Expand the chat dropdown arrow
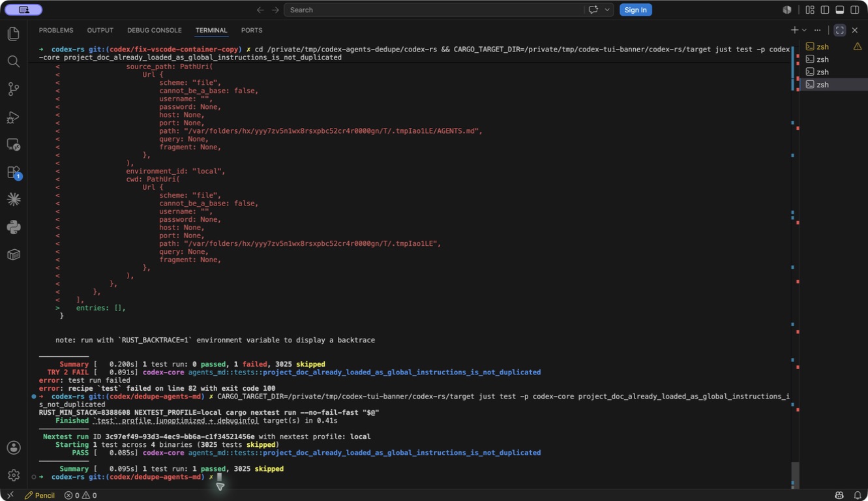The width and height of the screenshot is (868, 501). click(x=607, y=10)
